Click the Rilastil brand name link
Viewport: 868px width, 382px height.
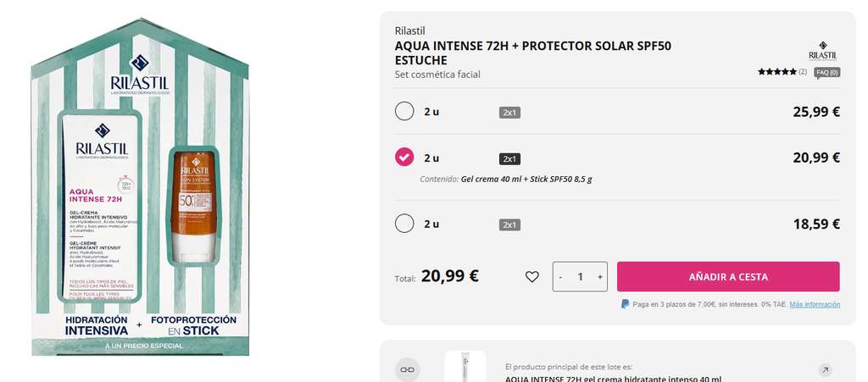(410, 31)
